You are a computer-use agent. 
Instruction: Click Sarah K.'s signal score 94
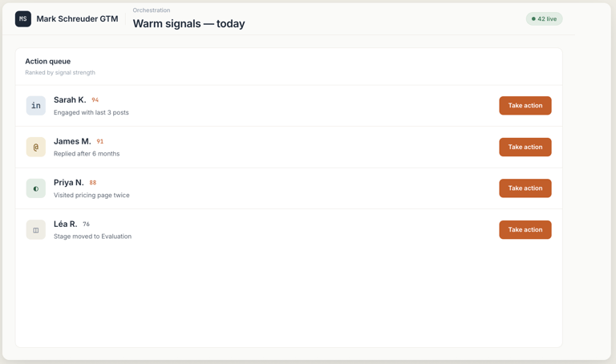tap(95, 100)
